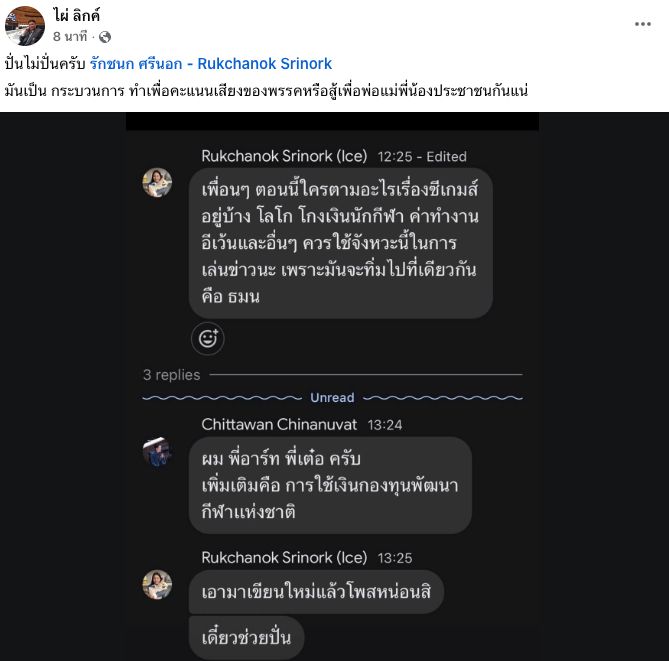669x661 pixels.
Task: Add an emoji reaction to Rukchanok's message
Action: click(x=208, y=339)
